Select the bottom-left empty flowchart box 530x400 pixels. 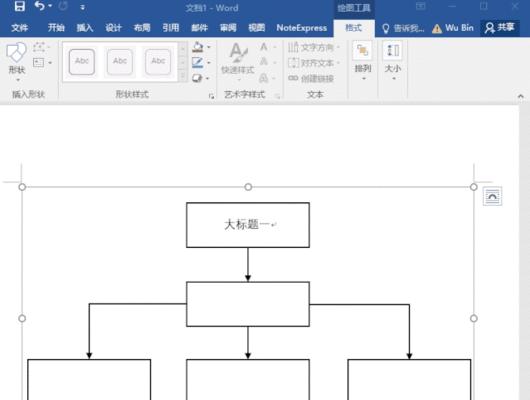click(89, 379)
